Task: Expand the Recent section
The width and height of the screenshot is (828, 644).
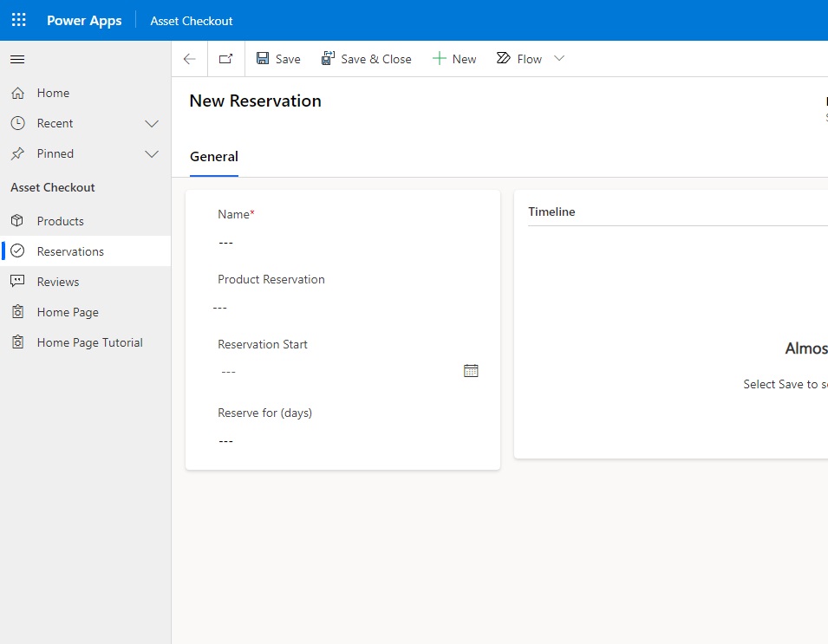Action: [152, 123]
